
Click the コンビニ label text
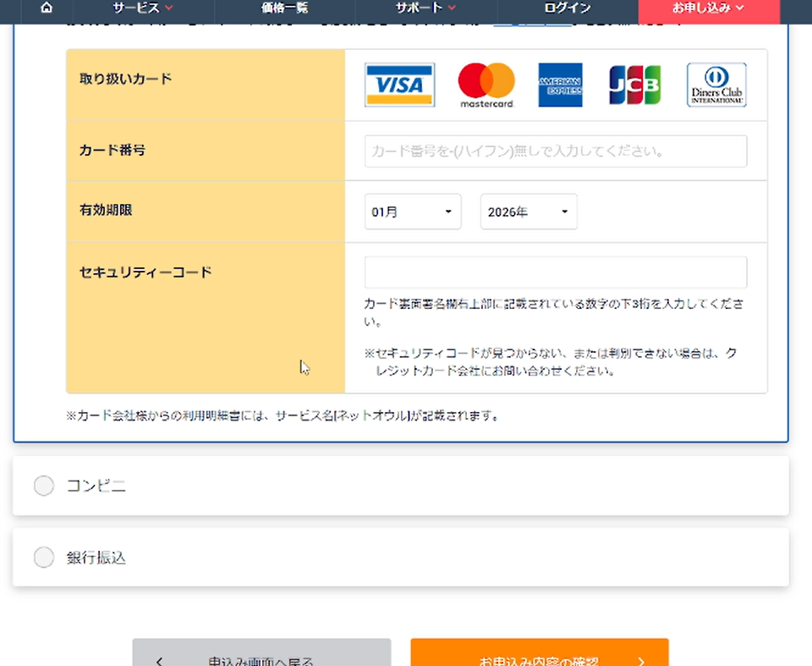click(x=96, y=486)
